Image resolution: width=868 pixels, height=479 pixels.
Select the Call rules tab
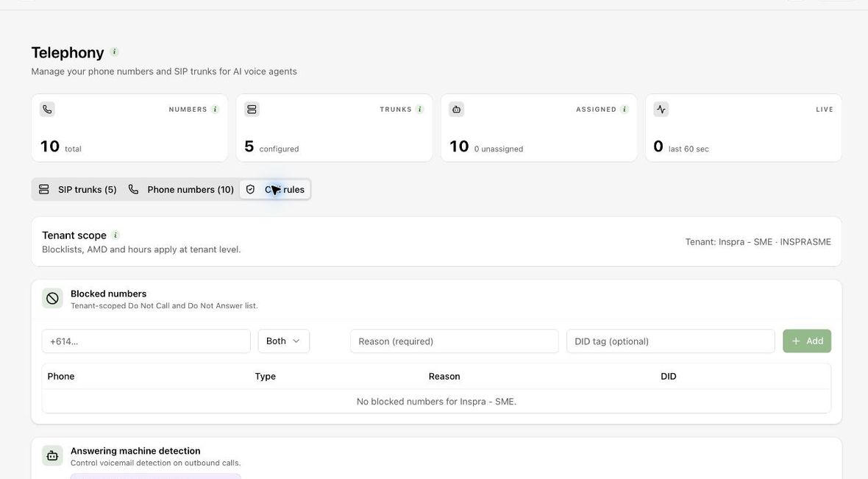click(275, 189)
